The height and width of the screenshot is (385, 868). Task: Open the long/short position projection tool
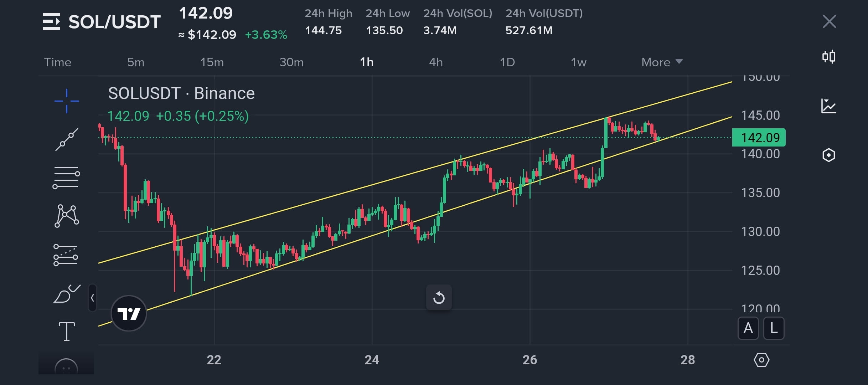(x=66, y=255)
